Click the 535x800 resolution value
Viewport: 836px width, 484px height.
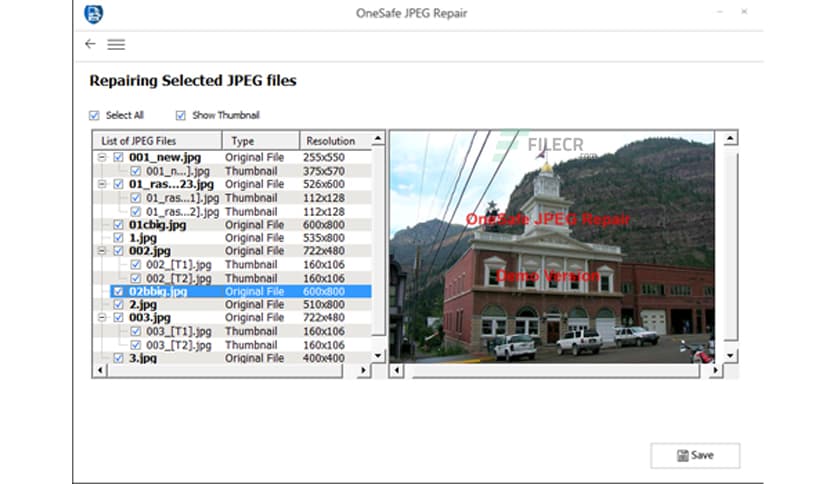click(x=324, y=238)
